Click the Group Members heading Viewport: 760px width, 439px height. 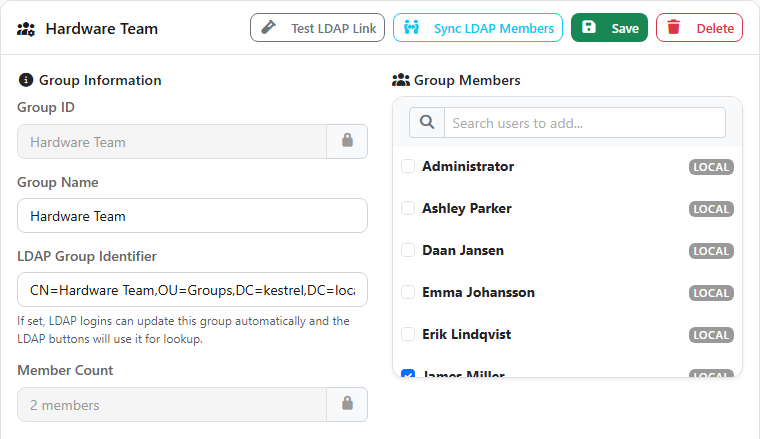pyautogui.click(x=467, y=80)
